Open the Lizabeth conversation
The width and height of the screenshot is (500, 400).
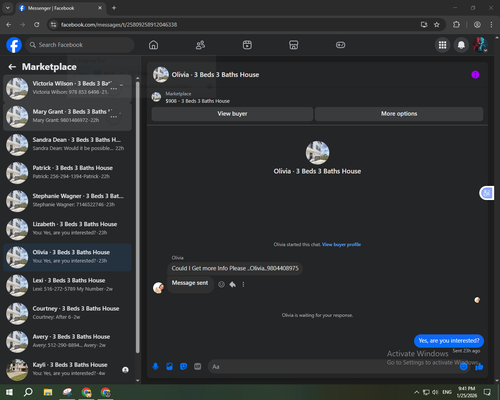point(68,229)
